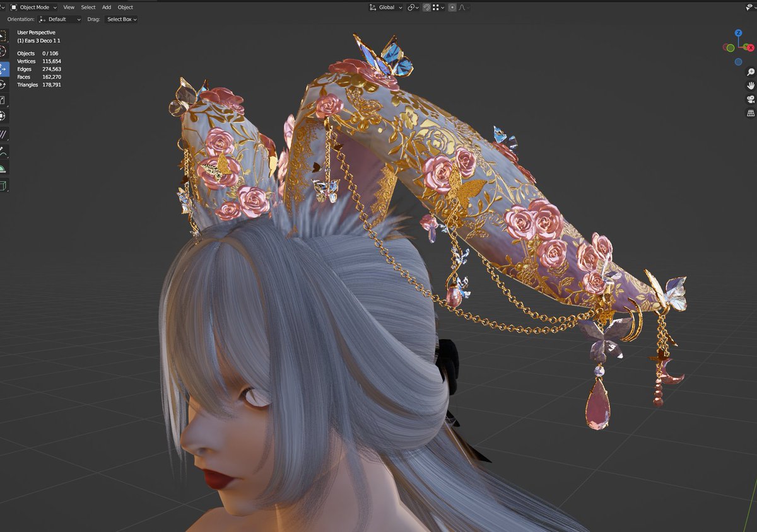Open the View menu

[x=69, y=8]
